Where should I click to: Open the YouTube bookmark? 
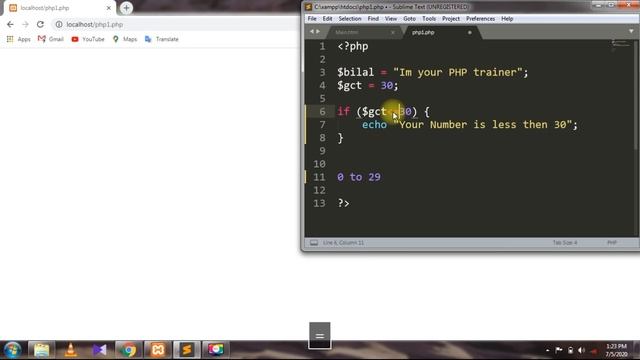point(88,39)
